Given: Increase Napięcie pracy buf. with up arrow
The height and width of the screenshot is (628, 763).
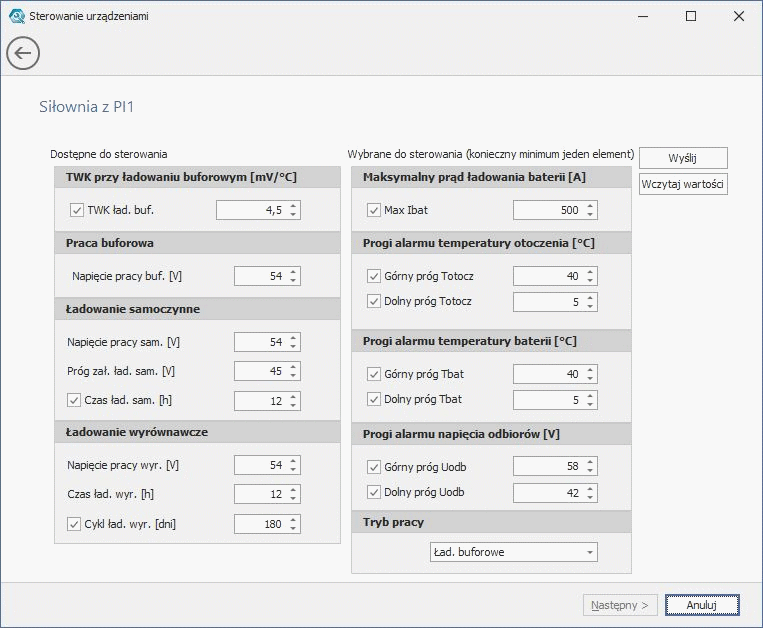Looking at the screenshot, I should [x=293, y=272].
